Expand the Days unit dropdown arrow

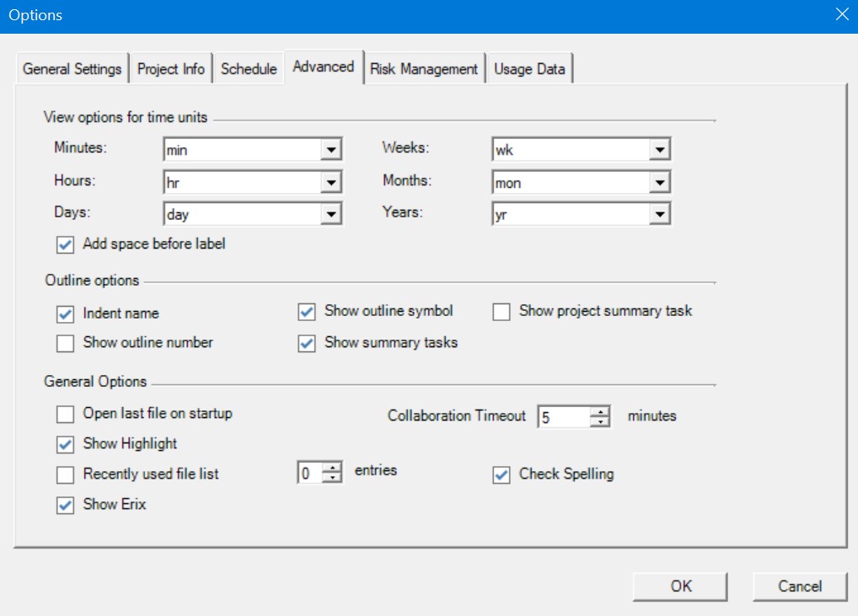tap(331, 214)
